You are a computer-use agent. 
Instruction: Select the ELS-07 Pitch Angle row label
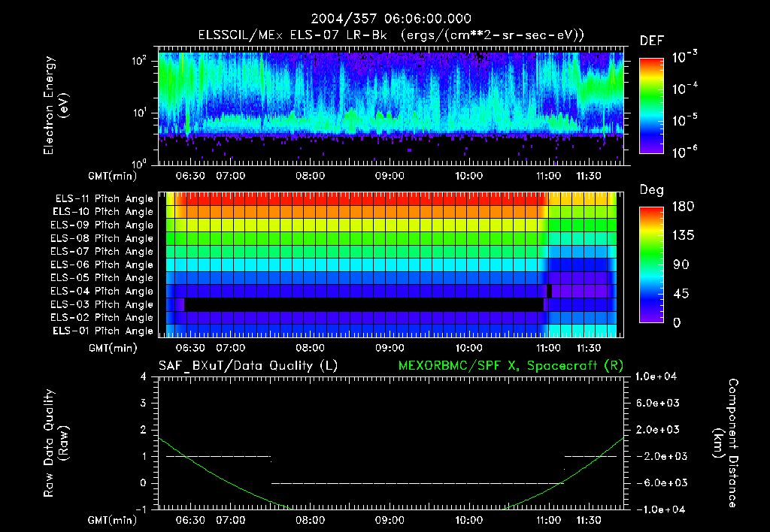point(102,251)
